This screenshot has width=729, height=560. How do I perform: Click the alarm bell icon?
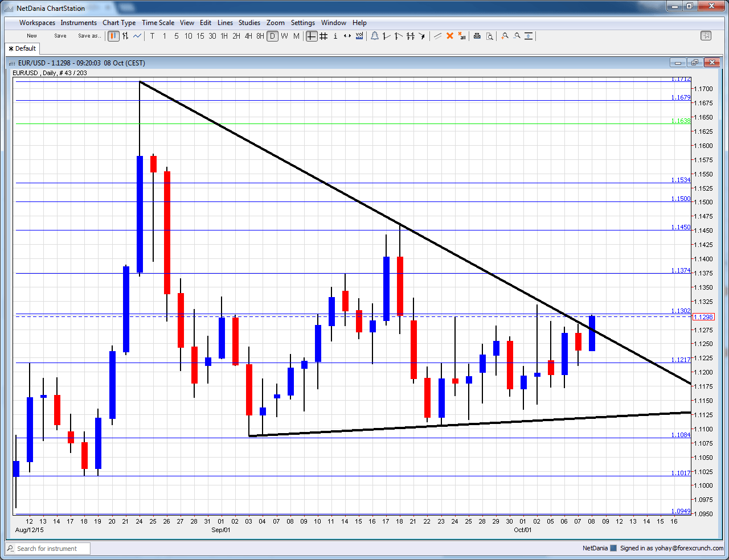click(375, 36)
